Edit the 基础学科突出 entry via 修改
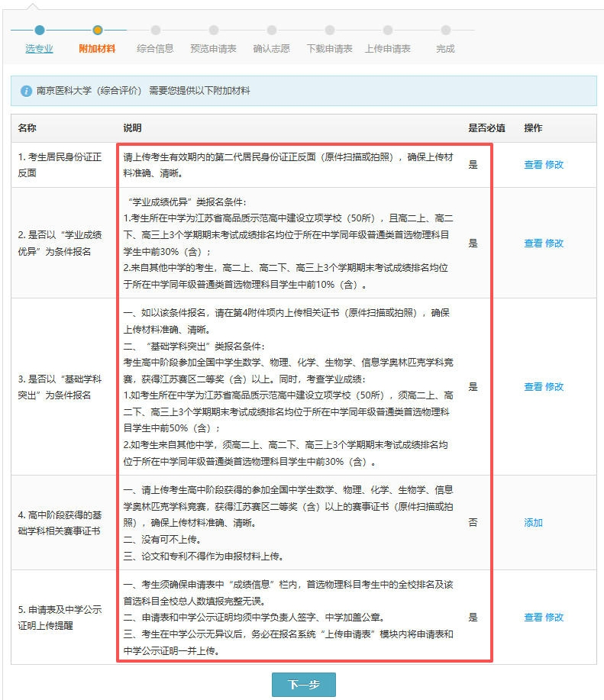This screenshot has width=604, height=700. point(554,386)
